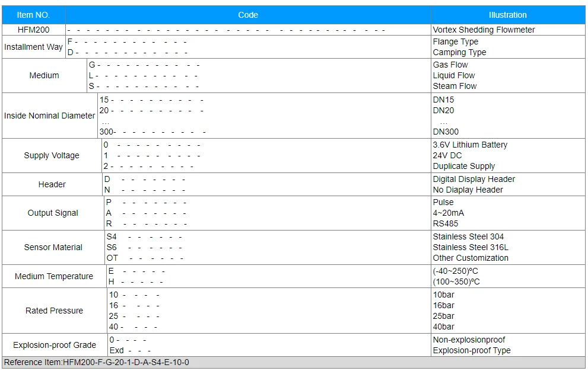Image resolution: width=588 pixels, height=371 pixels.
Task: Select the 'Output Signal' row label
Action: [x=53, y=213]
